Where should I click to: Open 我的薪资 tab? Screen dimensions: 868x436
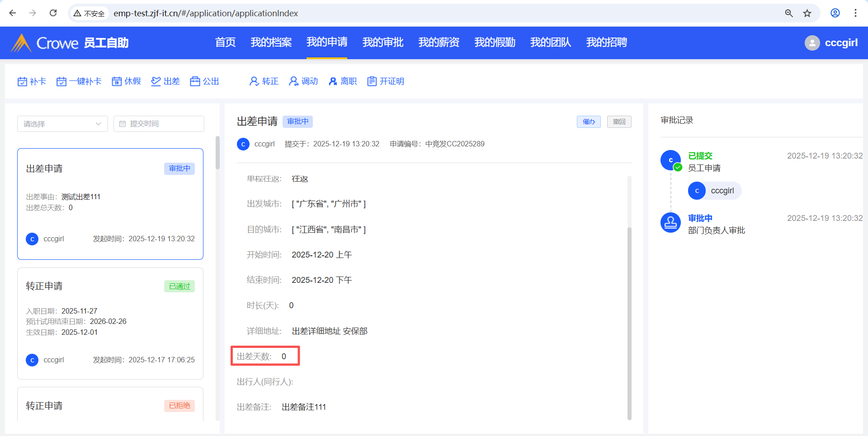[439, 42]
